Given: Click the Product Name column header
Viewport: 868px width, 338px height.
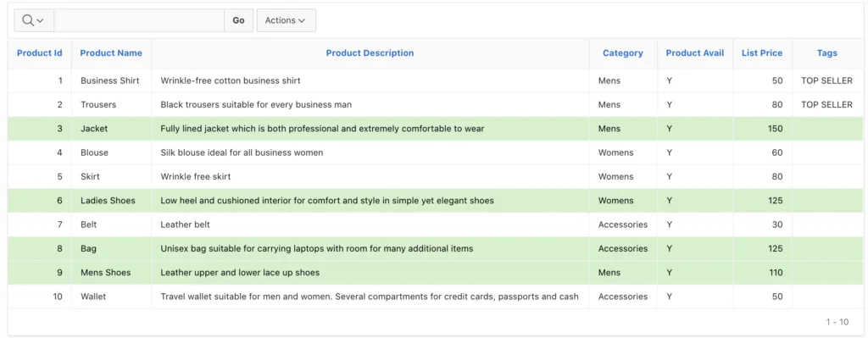Looking at the screenshot, I should (x=111, y=53).
